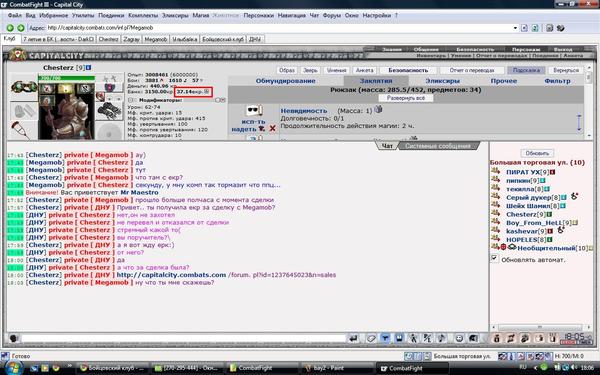Toggle the blue save chat icon
Viewport: 600px width, 375px height.
click(399, 338)
